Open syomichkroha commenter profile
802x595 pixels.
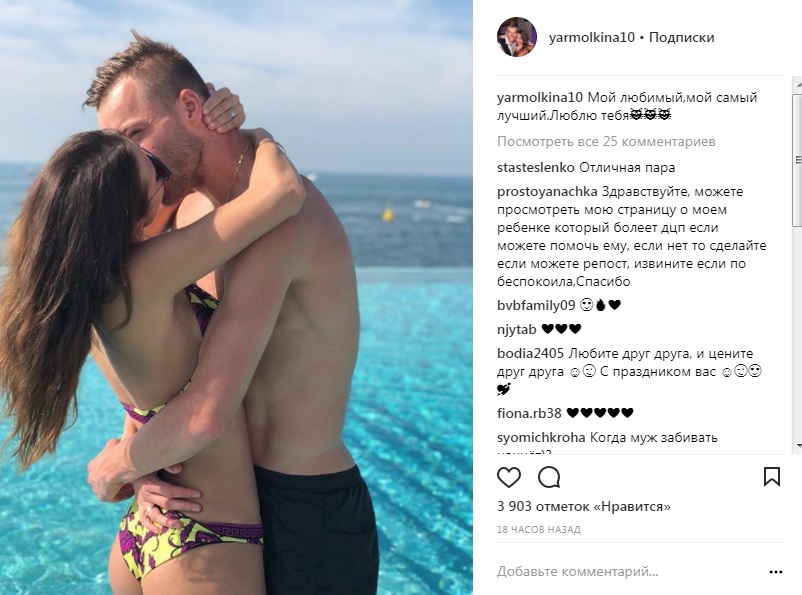click(541, 438)
